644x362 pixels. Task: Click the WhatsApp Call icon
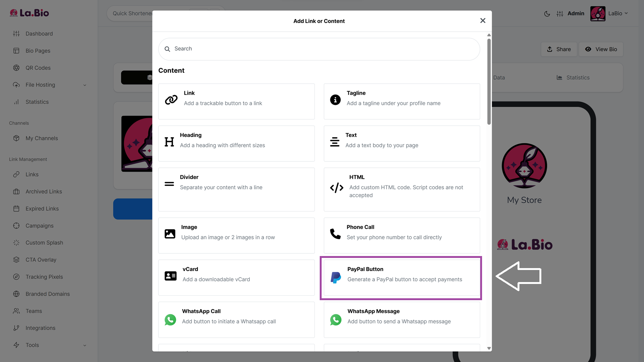point(170,320)
